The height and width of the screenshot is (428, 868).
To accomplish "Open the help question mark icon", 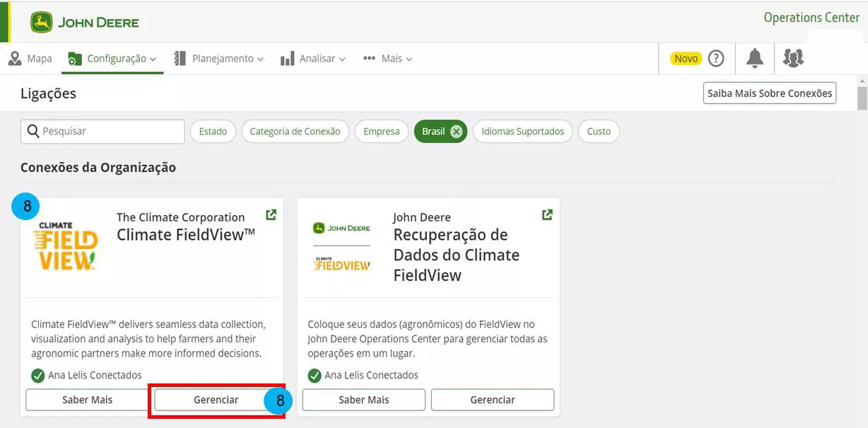I will tap(716, 59).
